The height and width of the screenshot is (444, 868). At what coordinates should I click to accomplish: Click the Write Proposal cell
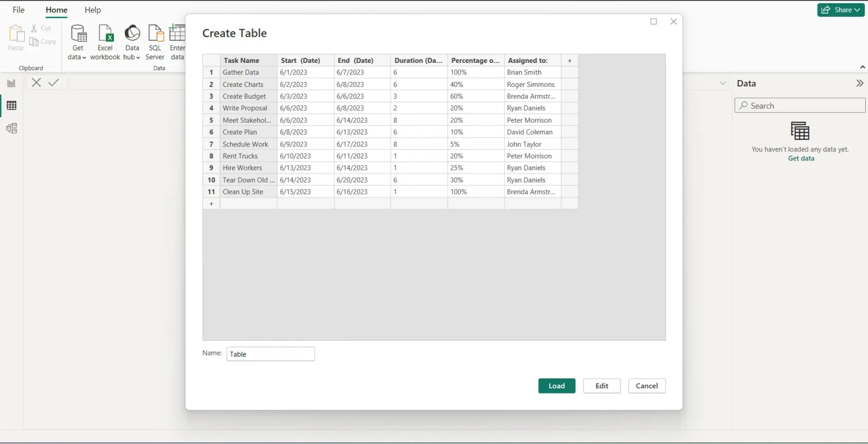click(248, 108)
